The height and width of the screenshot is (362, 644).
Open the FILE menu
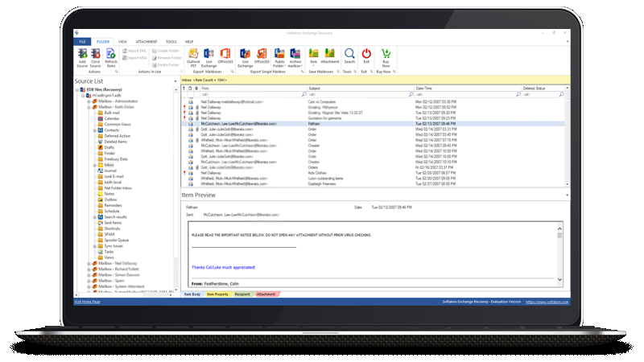tap(82, 40)
